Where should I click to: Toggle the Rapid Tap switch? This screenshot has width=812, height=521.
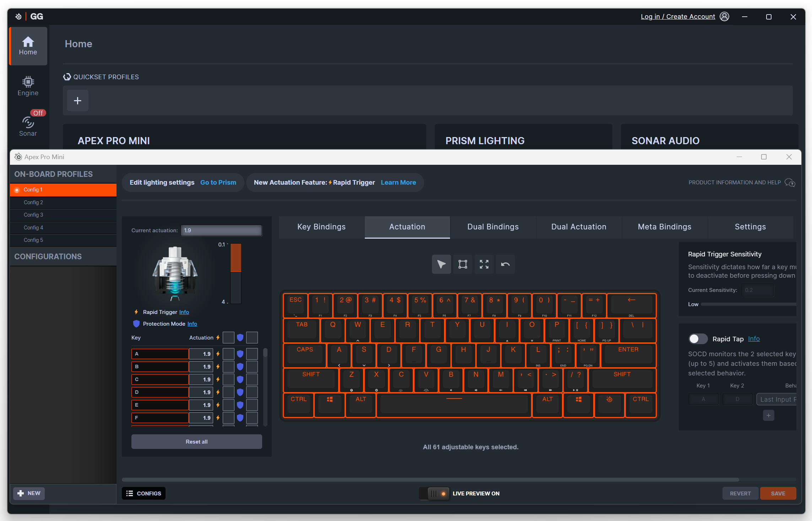(698, 339)
